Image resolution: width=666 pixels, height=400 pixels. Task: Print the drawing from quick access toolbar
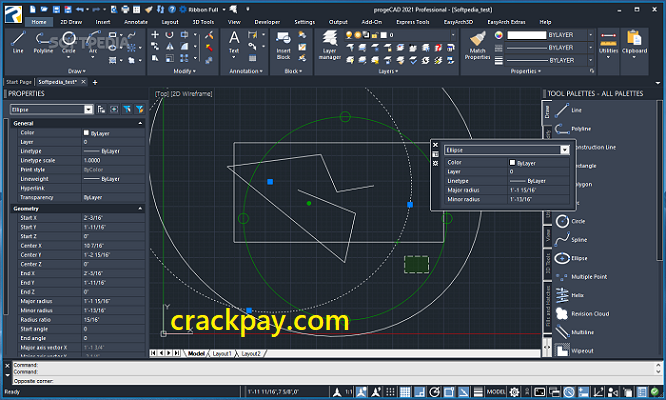coord(125,9)
